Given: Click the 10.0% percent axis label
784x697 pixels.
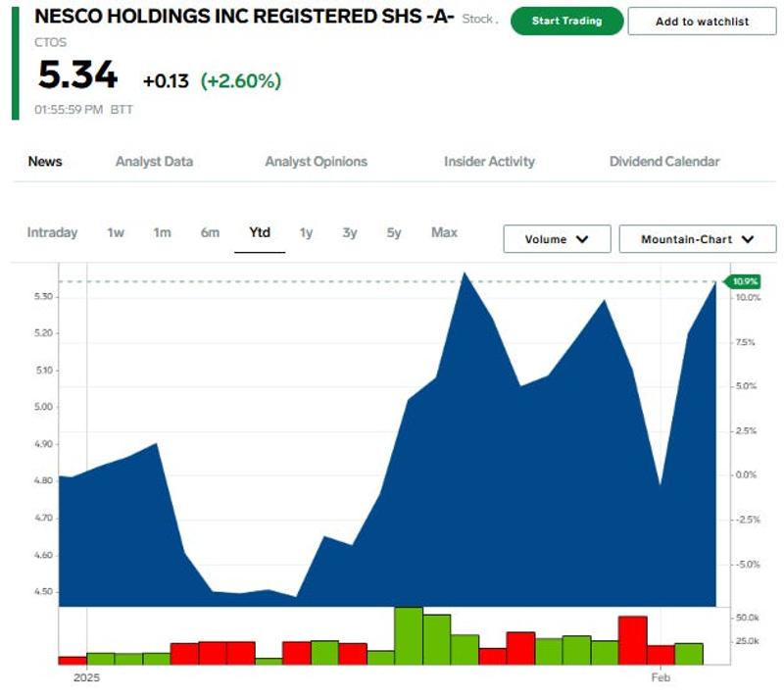Looking at the screenshot, I should (748, 297).
